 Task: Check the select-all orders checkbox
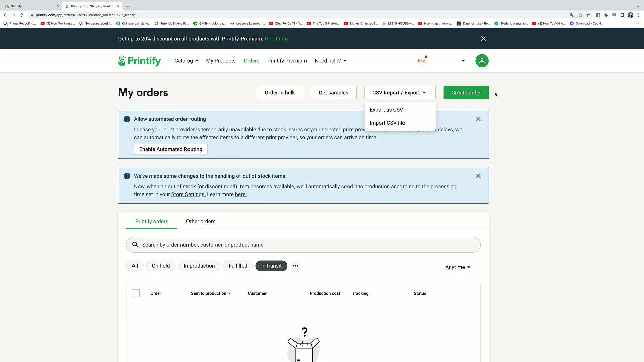[136, 293]
